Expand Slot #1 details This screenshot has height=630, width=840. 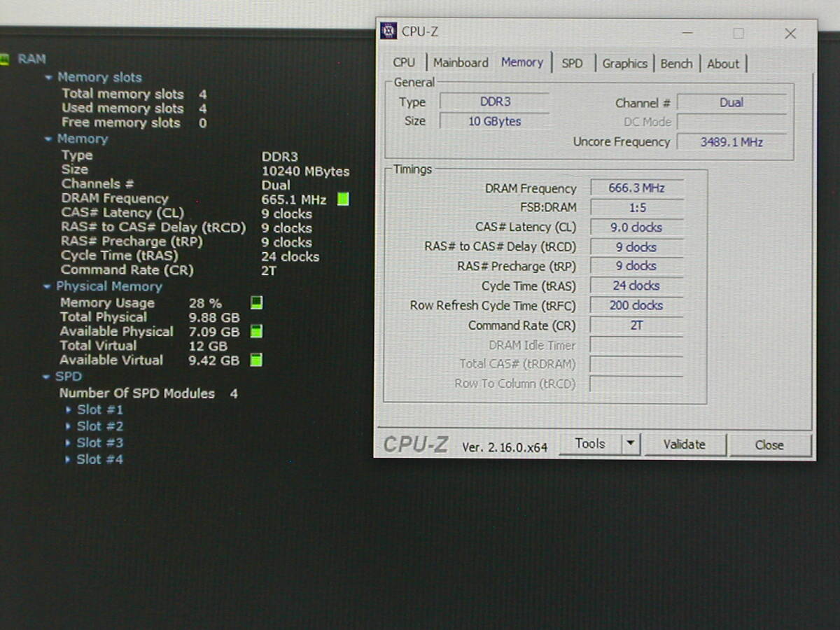(68, 409)
